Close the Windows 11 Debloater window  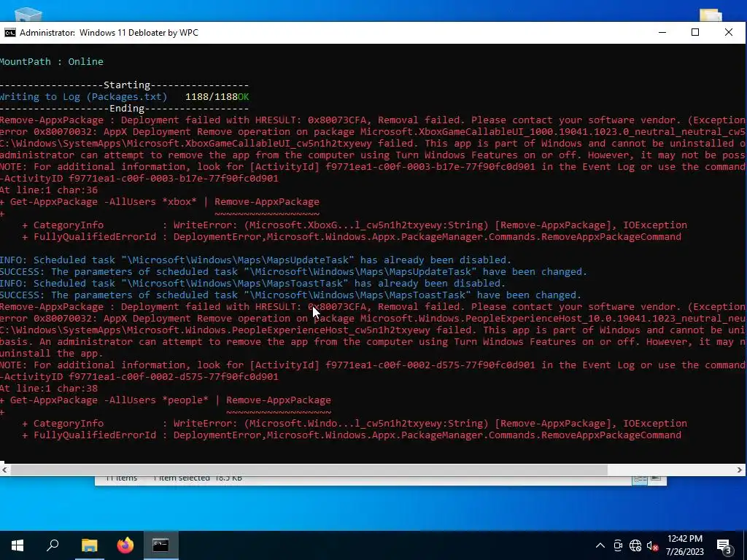729,32
